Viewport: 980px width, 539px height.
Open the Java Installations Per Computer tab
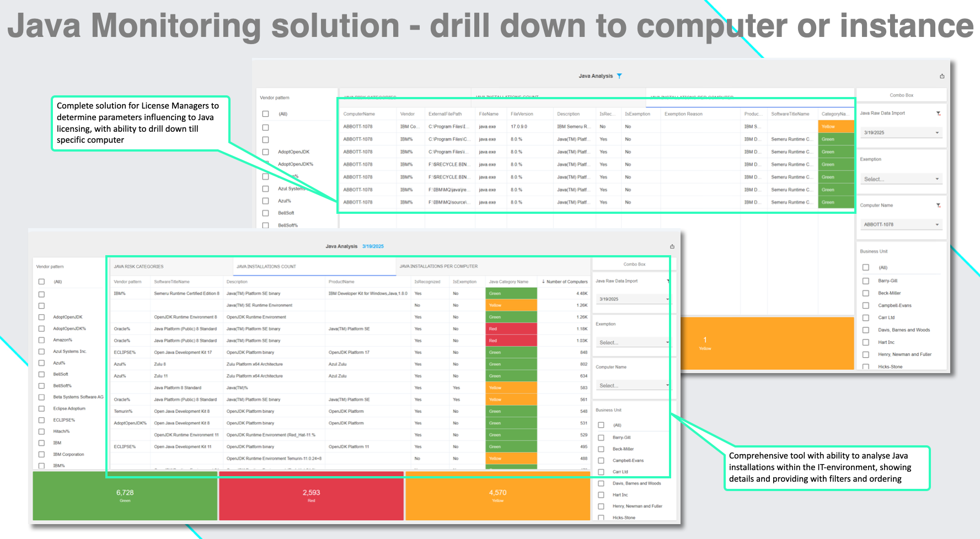pyautogui.click(x=438, y=267)
